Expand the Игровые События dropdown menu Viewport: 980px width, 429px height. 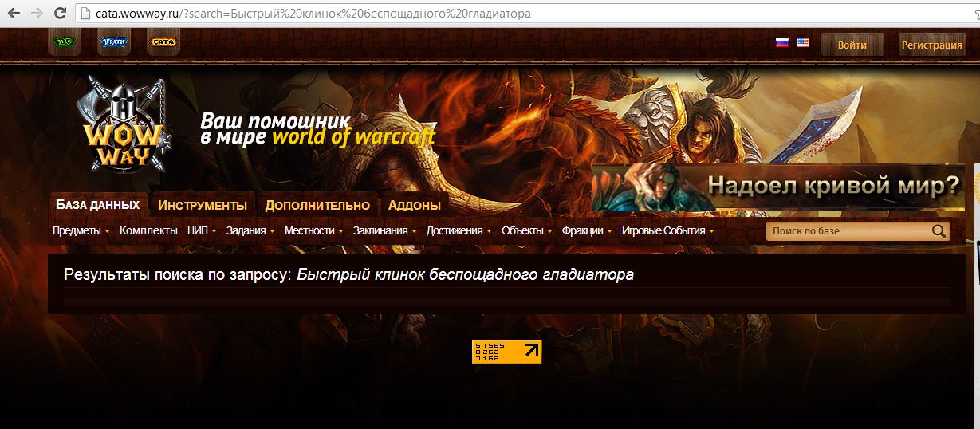click(668, 230)
